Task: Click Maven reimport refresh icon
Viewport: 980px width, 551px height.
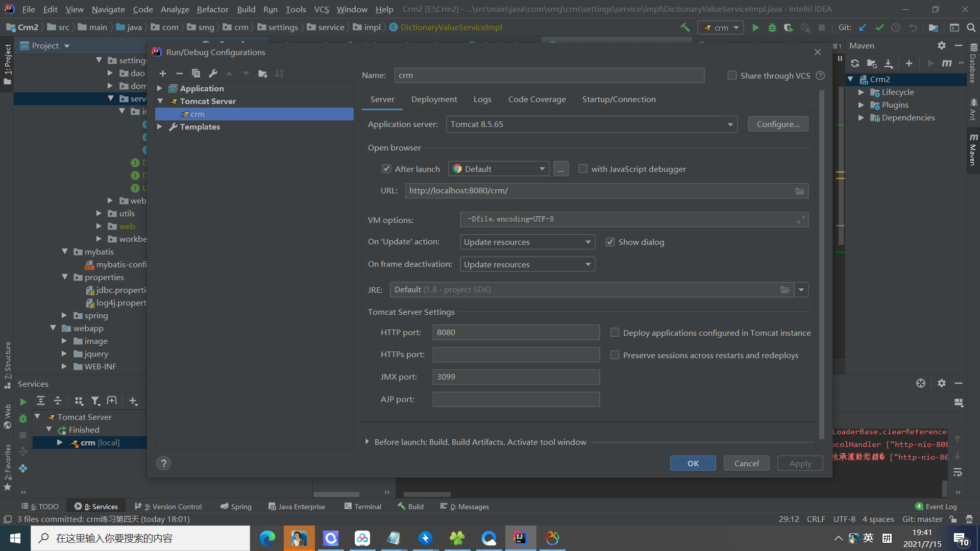Action: tap(855, 63)
